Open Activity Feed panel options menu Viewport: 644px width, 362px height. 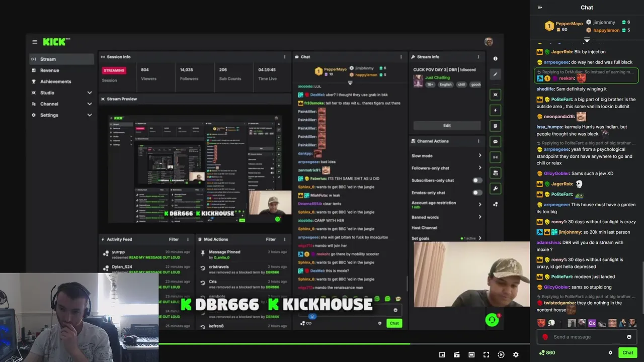(188, 239)
